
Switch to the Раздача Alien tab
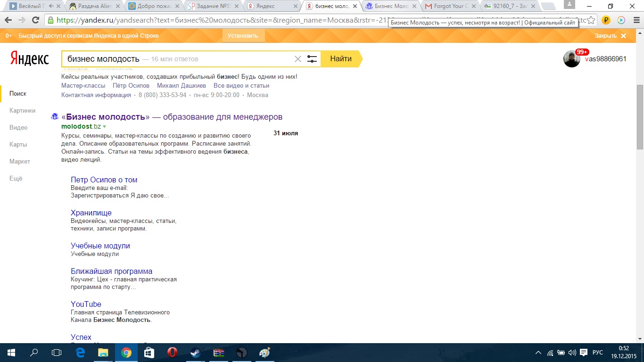coord(93,6)
